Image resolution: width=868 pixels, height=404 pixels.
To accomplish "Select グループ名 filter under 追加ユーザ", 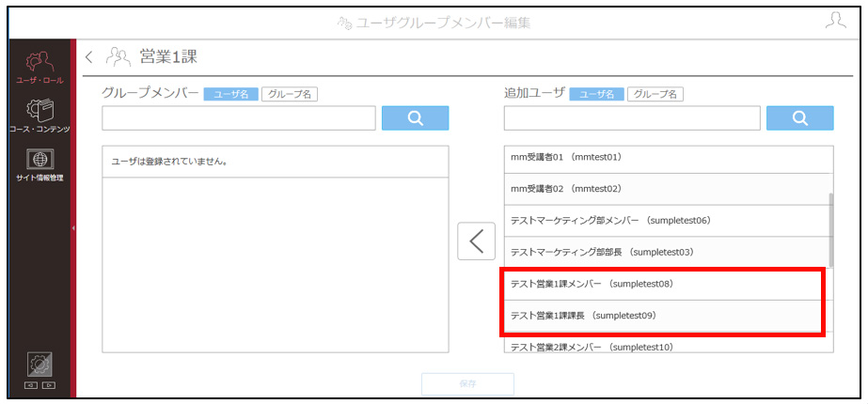I will [655, 94].
